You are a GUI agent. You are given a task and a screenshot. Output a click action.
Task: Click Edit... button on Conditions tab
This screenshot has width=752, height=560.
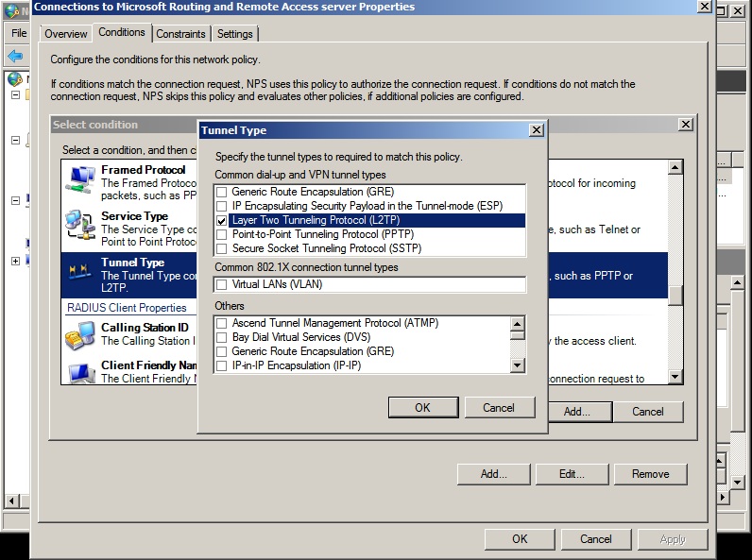tap(572, 474)
